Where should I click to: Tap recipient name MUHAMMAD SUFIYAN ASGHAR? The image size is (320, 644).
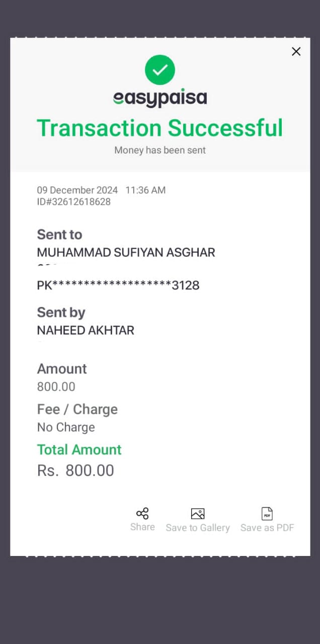pos(126,253)
